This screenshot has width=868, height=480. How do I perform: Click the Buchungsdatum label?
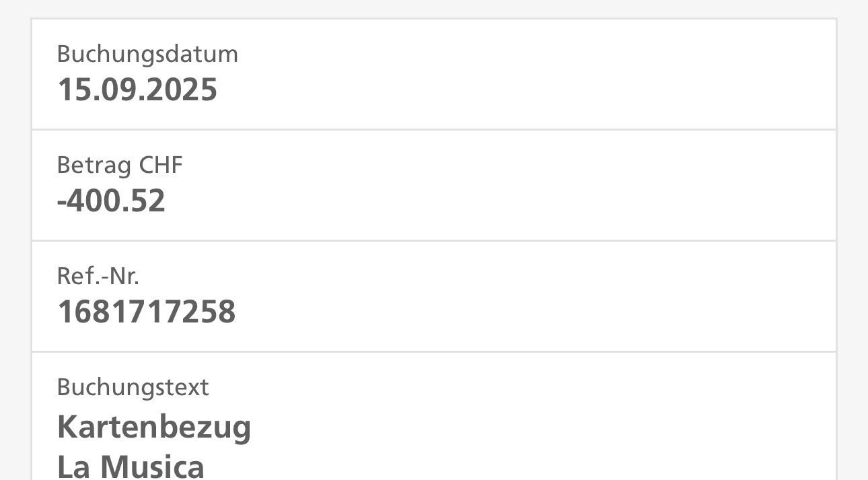click(x=147, y=54)
